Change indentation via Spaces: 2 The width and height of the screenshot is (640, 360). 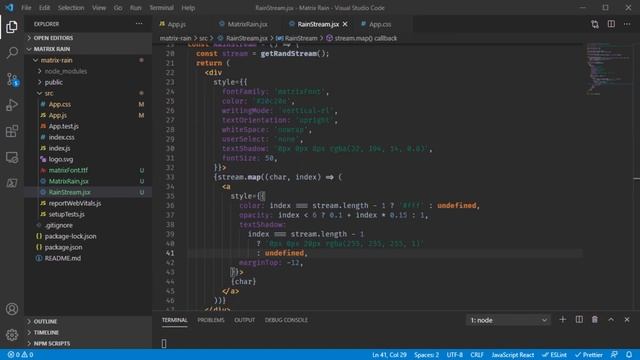[x=426, y=355]
